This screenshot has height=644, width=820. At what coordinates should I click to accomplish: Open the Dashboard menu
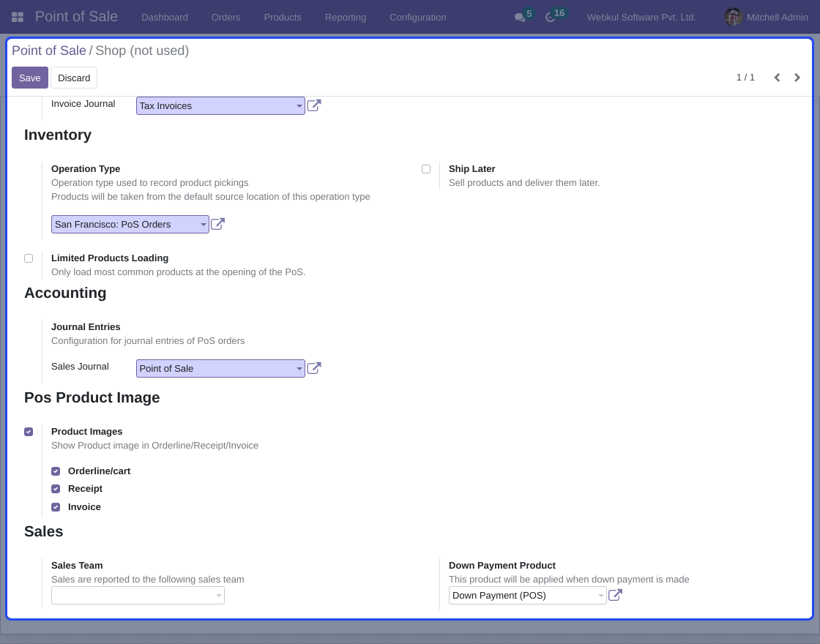point(165,18)
